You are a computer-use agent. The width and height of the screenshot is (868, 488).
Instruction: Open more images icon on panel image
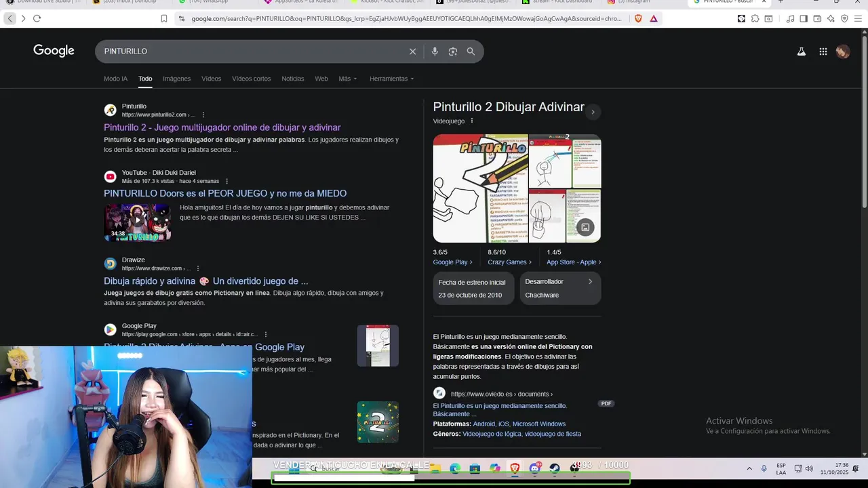(585, 228)
